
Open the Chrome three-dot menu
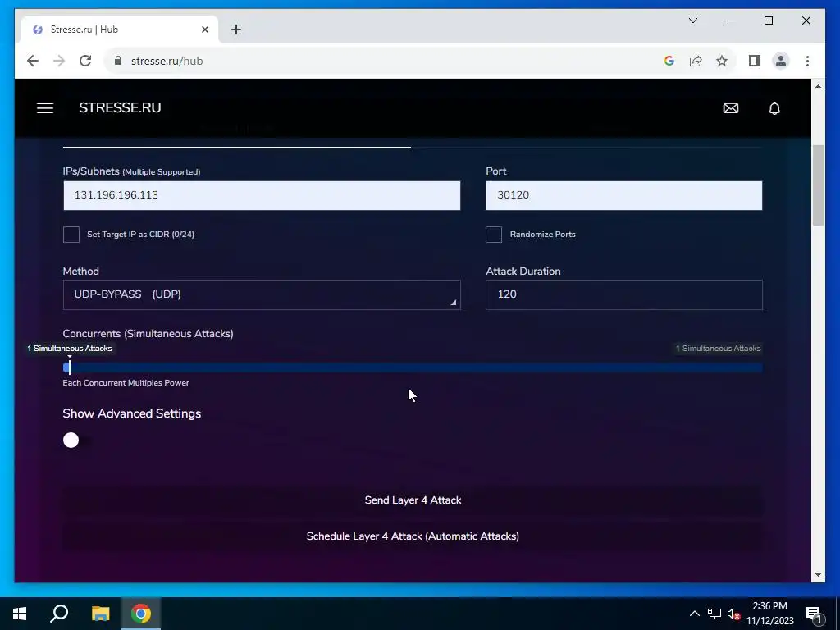(x=807, y=61)
